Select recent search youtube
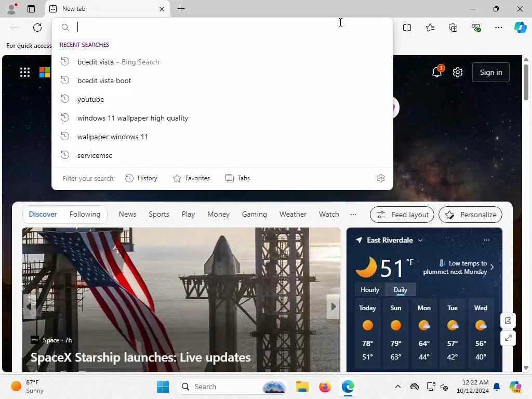This screenshot has height=399, width=532. [x=222, y=99]
